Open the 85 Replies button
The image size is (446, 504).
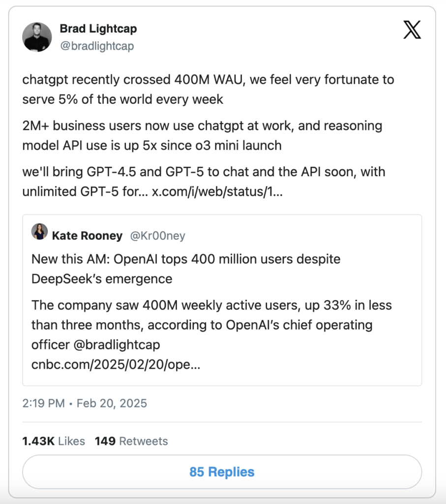pyautogui.click(x=222, y=472)
